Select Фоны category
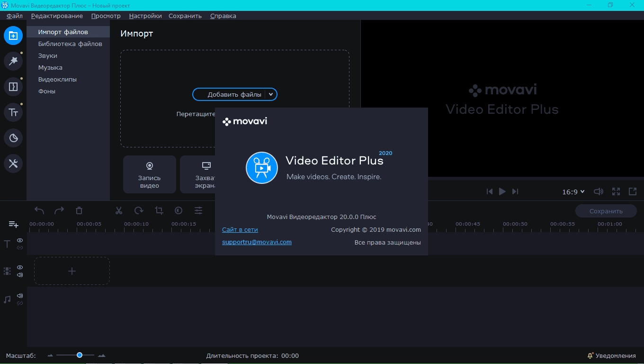Viewport: 644px width, 364px height. point(68,91)
